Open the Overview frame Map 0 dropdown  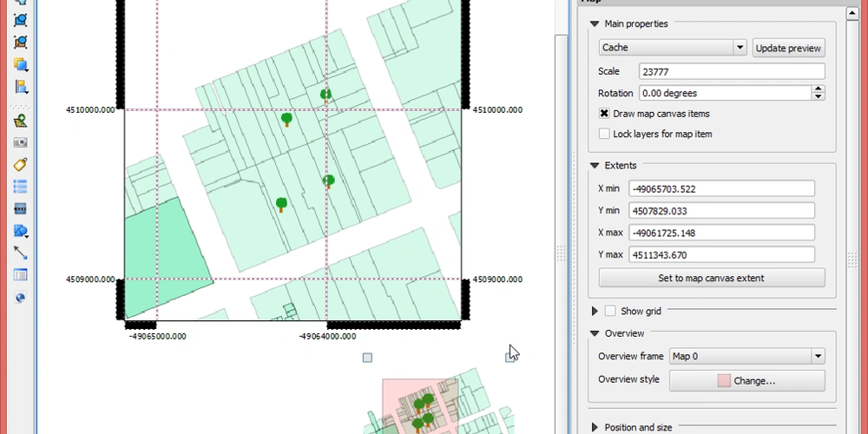746,356
